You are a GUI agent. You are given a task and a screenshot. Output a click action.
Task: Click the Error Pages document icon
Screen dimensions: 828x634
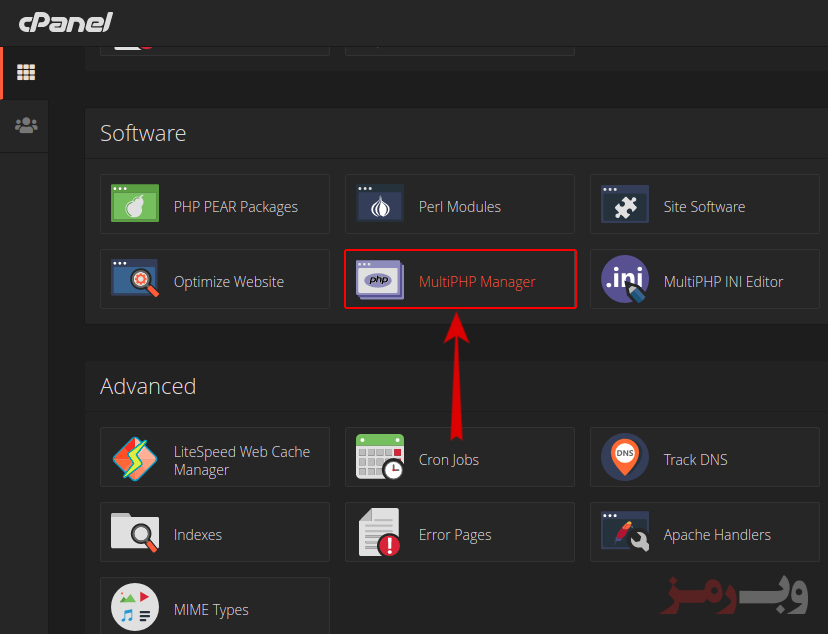[x=380, y=533]
